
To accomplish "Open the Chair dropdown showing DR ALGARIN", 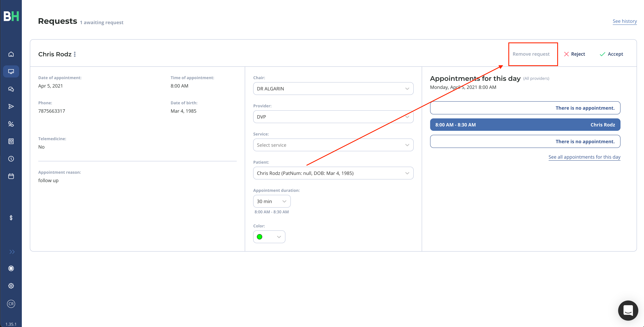I will coord(333,89).
